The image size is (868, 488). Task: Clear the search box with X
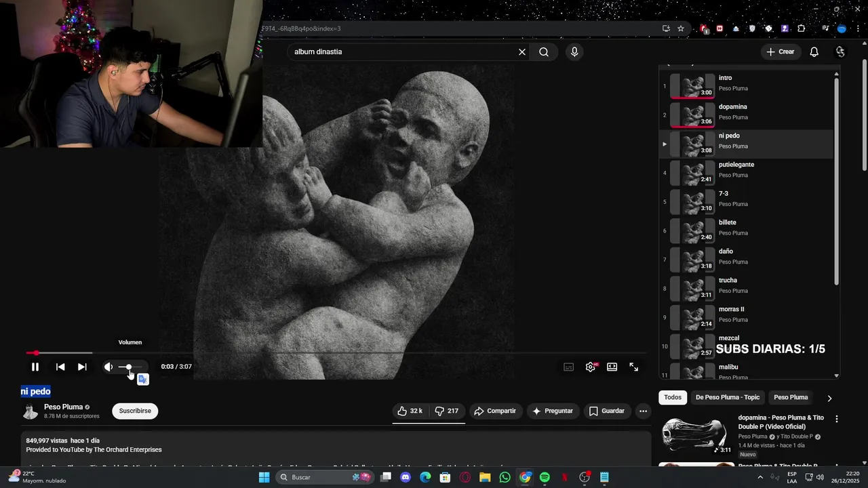(x=522, y=52)
